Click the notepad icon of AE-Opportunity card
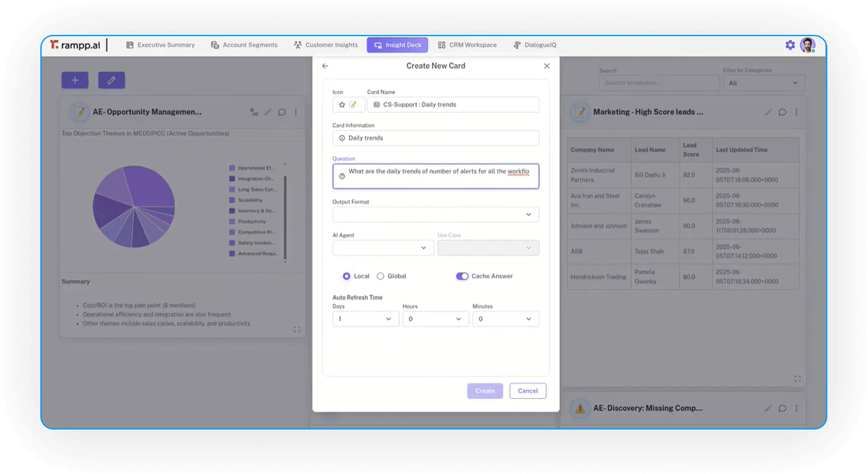This screenshot has height=474, width=868. [79, 112]
